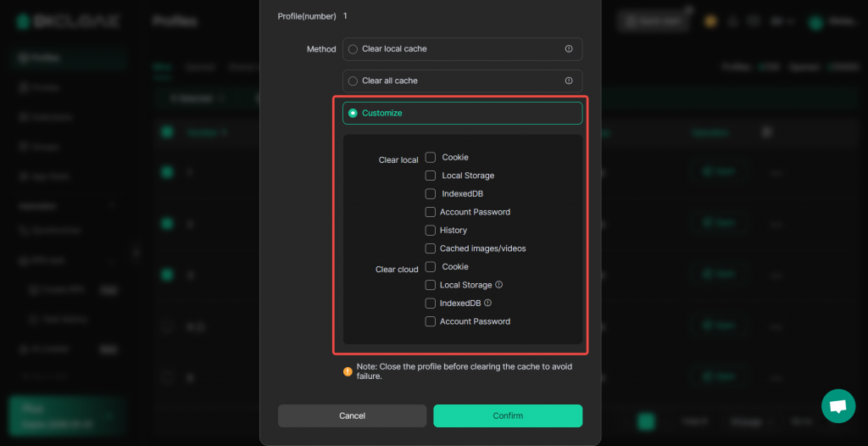
Task: Enable the History checkbox
Action: [x=431, y=230]
